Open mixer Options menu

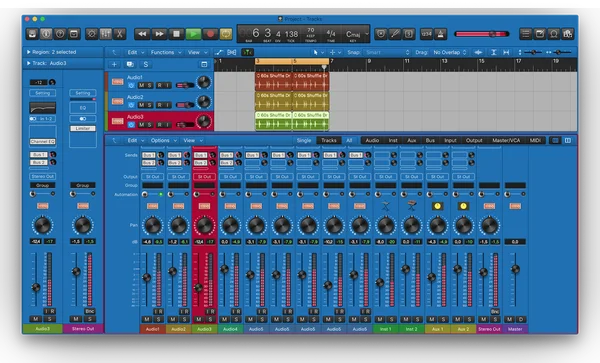click(164, 141)
